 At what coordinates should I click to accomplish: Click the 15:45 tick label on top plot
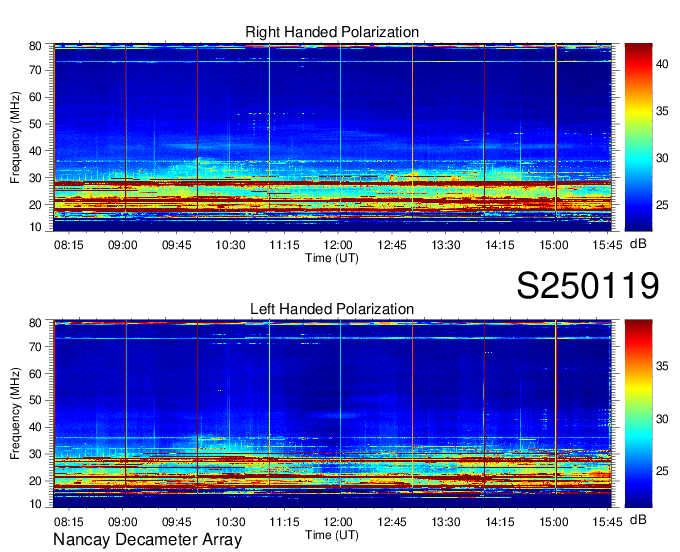tap(608, 245)
